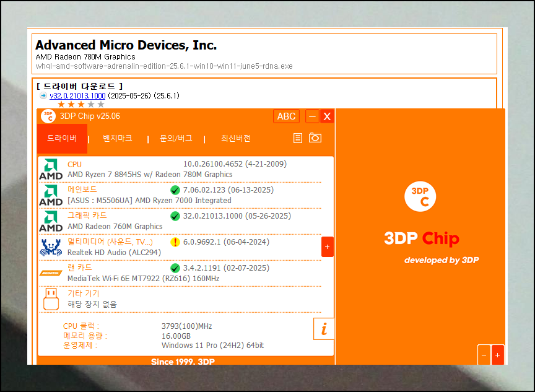
Task: Click the 3DP Chip title on right panel
Action: (x=422, y=238)
